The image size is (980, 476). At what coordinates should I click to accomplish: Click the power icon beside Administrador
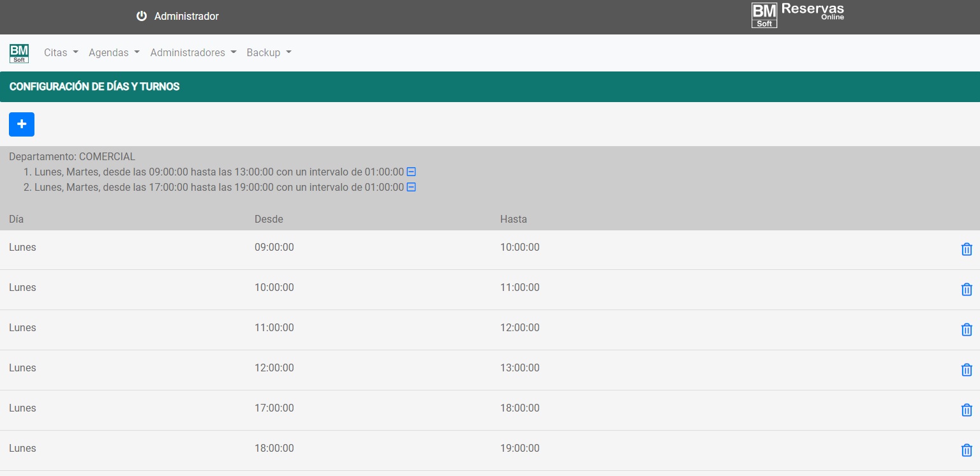142,16
